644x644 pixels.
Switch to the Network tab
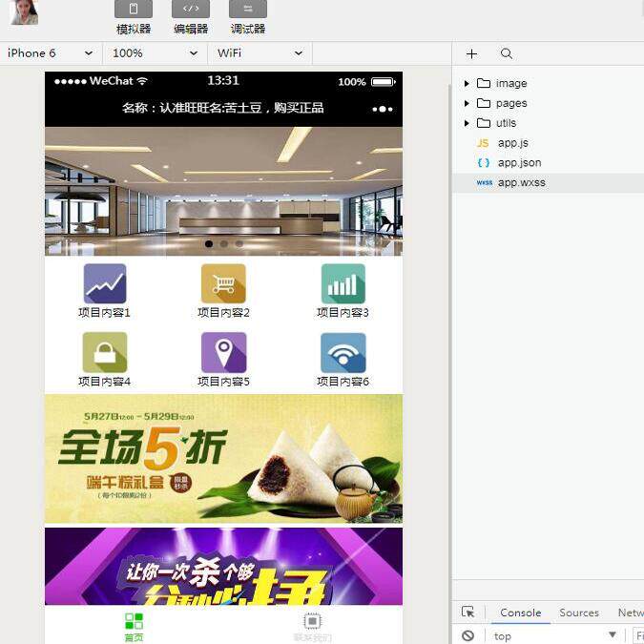click(631, 613)
